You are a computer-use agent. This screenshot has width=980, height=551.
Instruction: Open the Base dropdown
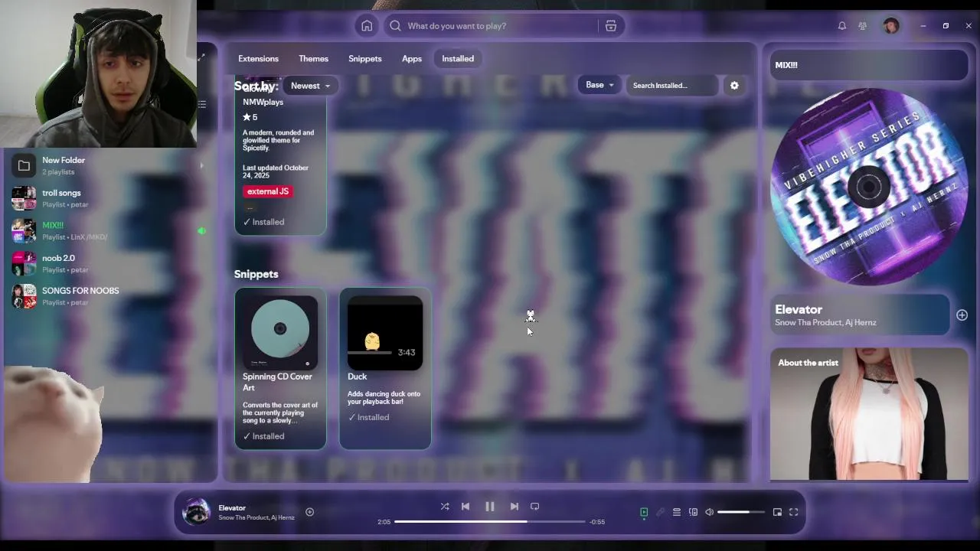599,86
